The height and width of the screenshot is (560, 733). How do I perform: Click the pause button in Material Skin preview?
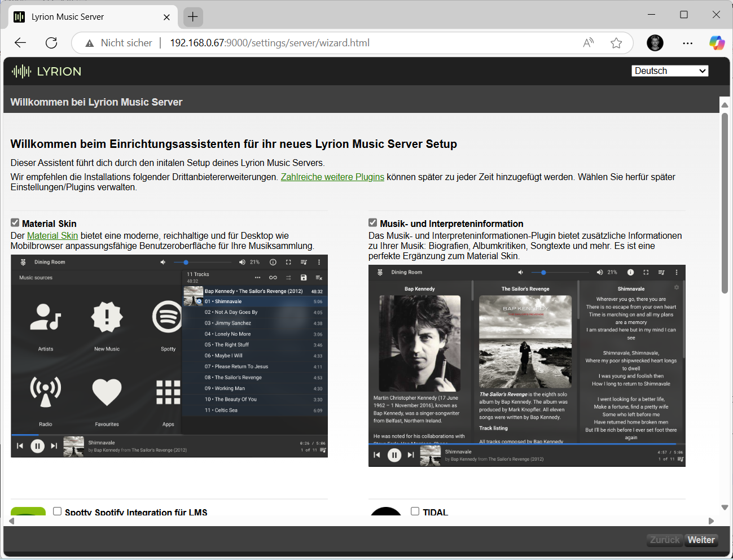coord(37,446)
